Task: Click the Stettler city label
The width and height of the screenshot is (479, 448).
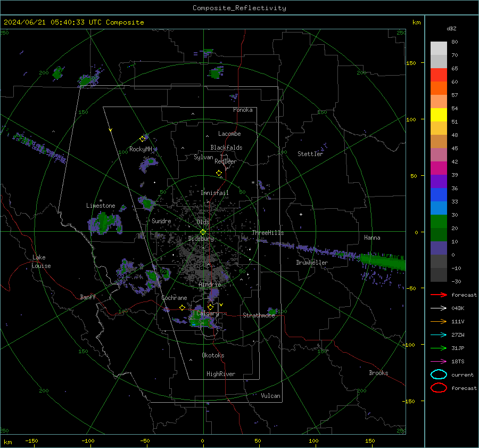Action: [x=310, y=154]
